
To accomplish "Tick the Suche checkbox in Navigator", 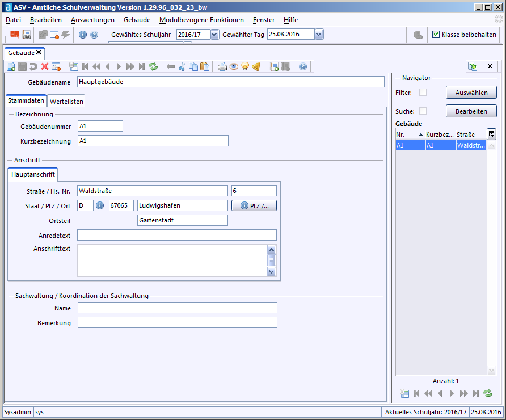I will coord(423,111).
